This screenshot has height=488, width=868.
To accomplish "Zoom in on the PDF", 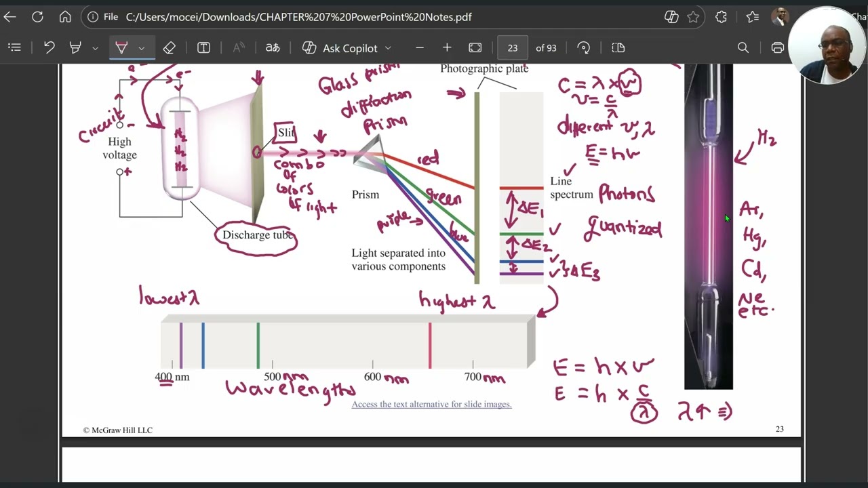I will [x=447, y=47].
